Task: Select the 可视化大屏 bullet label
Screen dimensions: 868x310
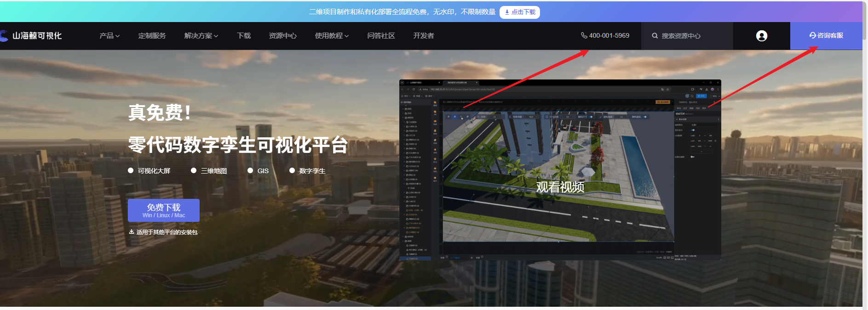Action: pyautogui.click(x=154, y=171)
